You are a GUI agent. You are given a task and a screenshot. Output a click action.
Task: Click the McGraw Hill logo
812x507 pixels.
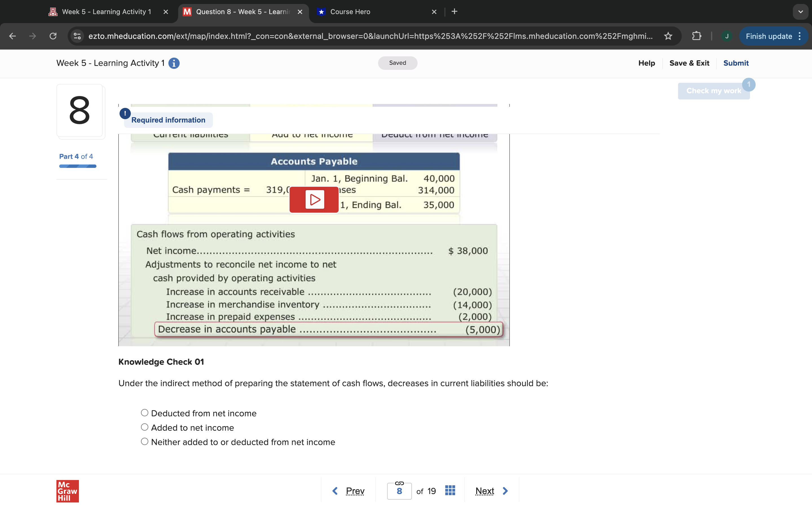pyautogui.click(x=67, y=491)
